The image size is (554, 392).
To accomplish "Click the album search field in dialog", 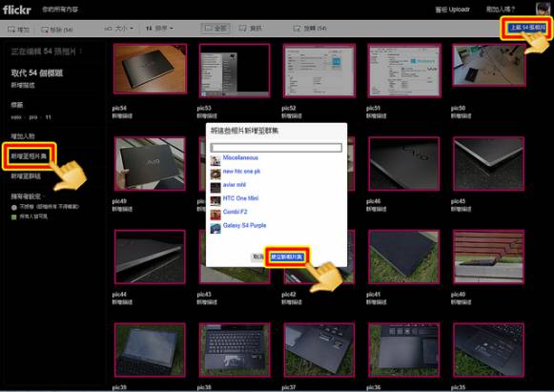I will (276, 148).
